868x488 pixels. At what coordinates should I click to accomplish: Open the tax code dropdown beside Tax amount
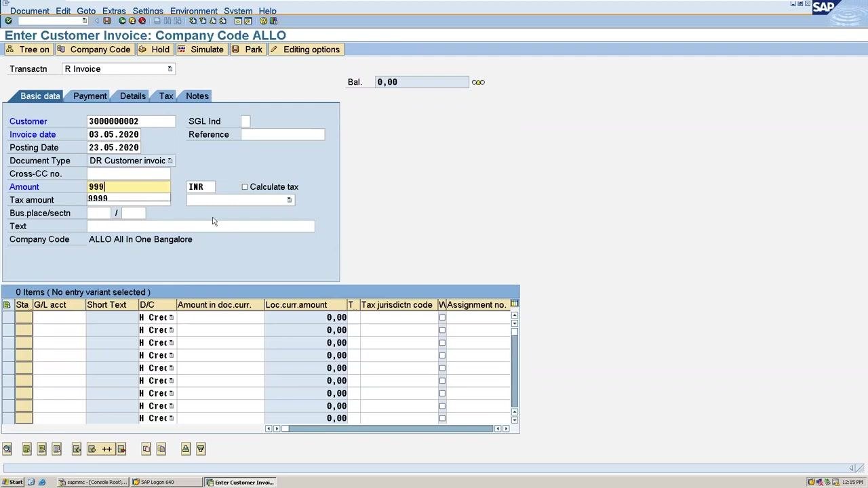[290, 200]
